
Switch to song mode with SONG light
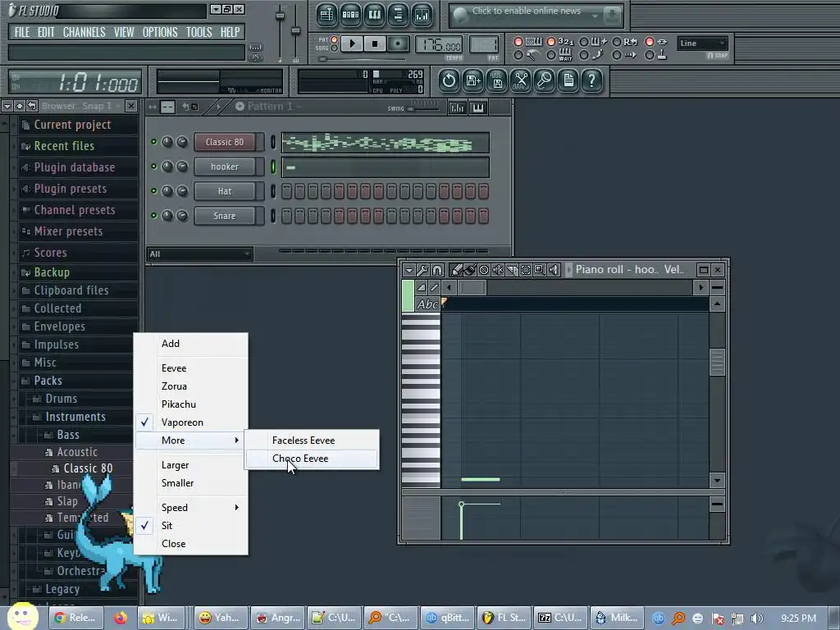click(335, 48)
